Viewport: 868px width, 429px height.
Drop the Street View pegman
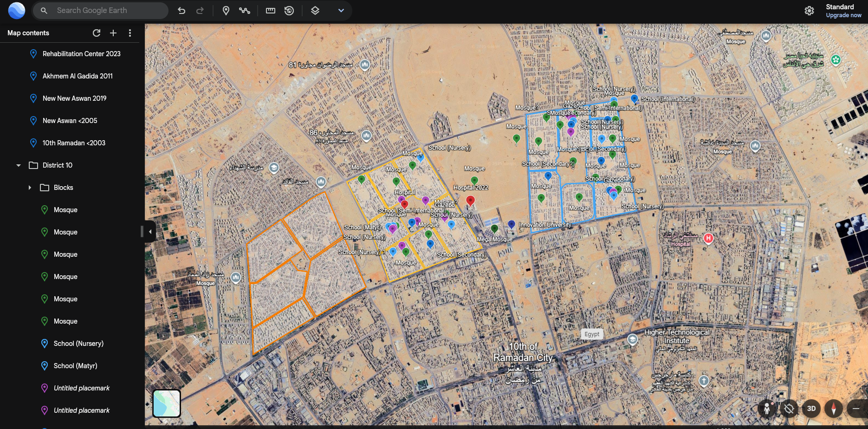pyautogui.click(x=767, y=409)
